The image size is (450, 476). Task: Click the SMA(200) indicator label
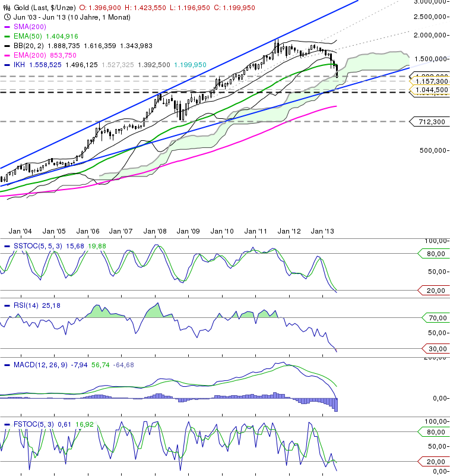coord(30,27)
